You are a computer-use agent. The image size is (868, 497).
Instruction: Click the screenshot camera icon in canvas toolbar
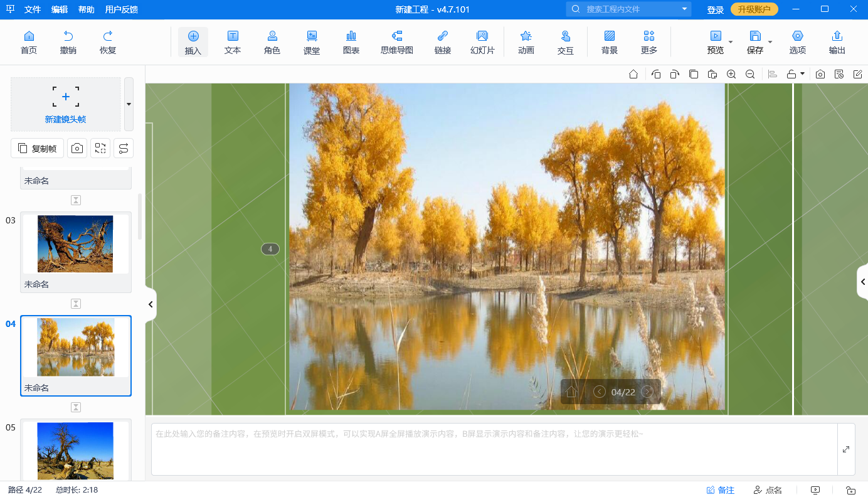tap(820, 74)
